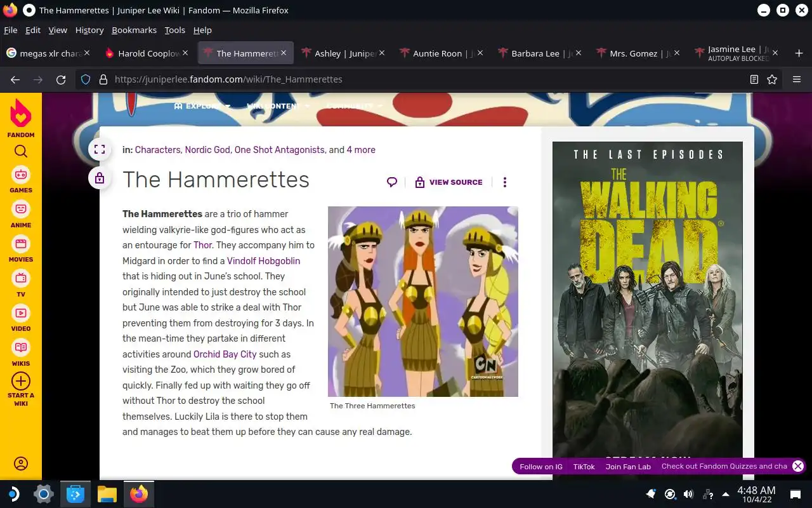Expand the '4 more' categories list
The width and height of the screenshot is (812, 508).
[361, 150]
